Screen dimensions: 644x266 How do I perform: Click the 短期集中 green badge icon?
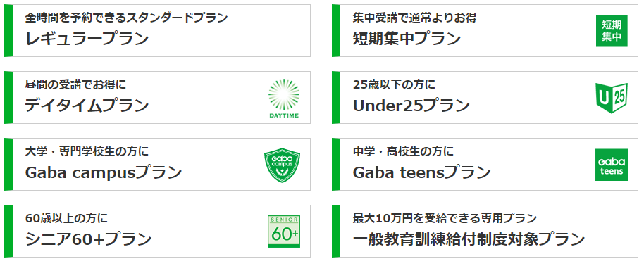point(612,31)
